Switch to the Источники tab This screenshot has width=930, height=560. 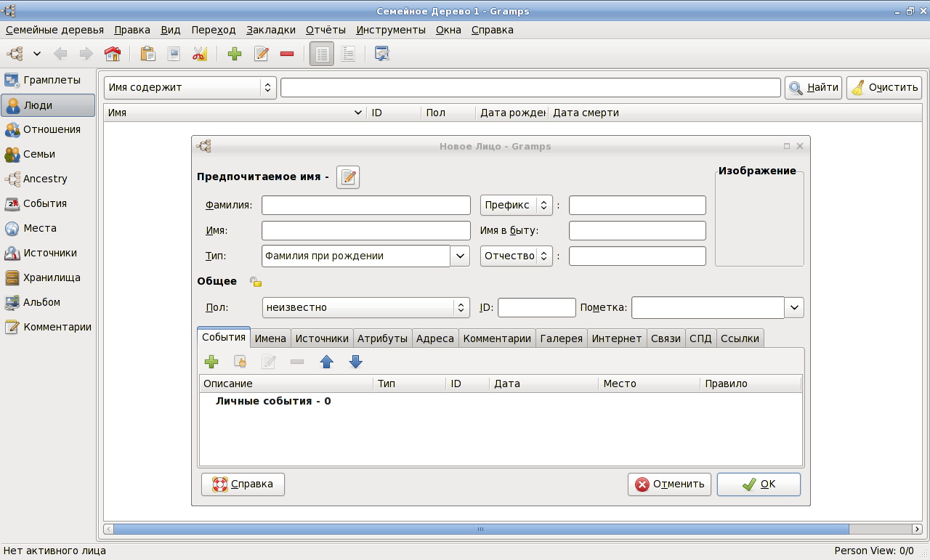tap(322, 338)
